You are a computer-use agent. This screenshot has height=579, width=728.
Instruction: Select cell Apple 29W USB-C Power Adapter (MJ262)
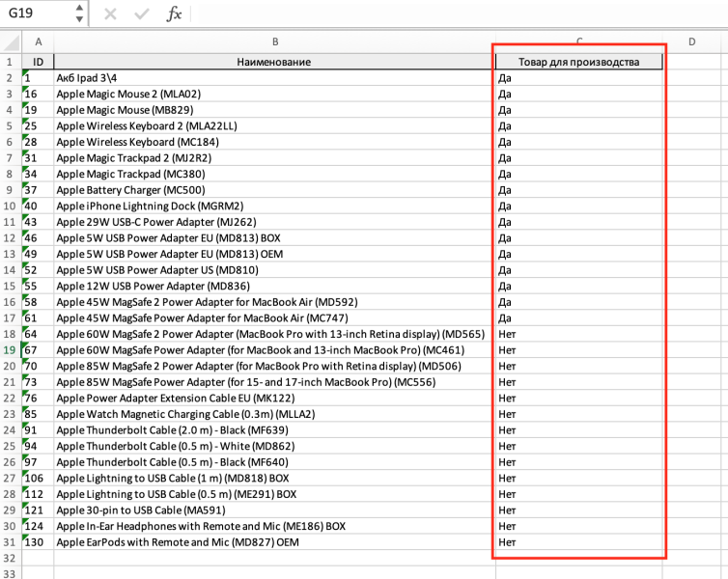pos(275,222)
